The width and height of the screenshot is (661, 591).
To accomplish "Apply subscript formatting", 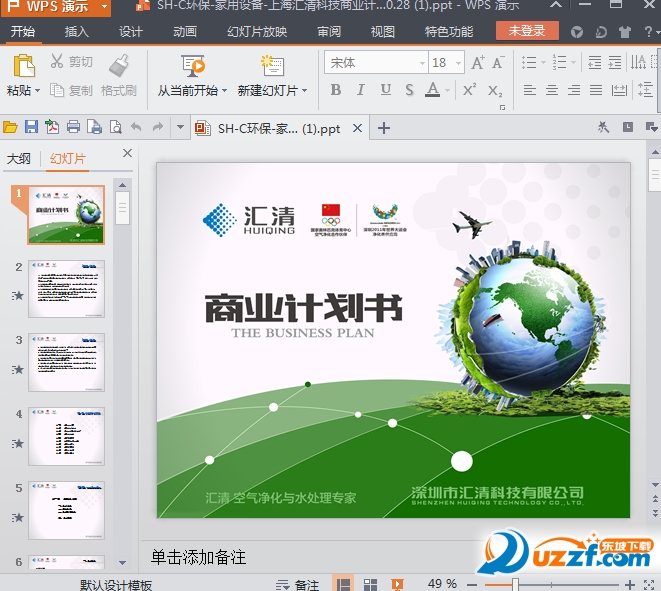I will click(x=494, y=90).
